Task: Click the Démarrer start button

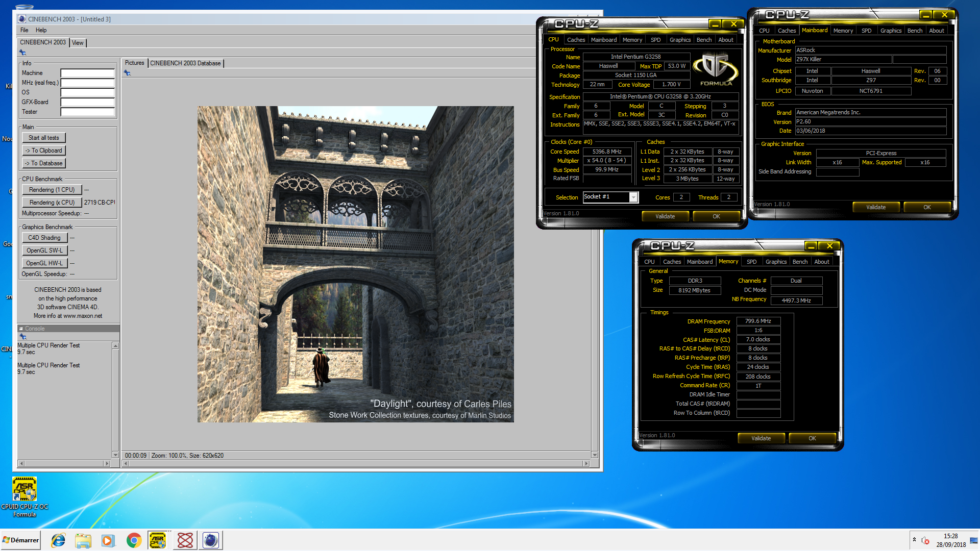Action: [x=20, y=540]
